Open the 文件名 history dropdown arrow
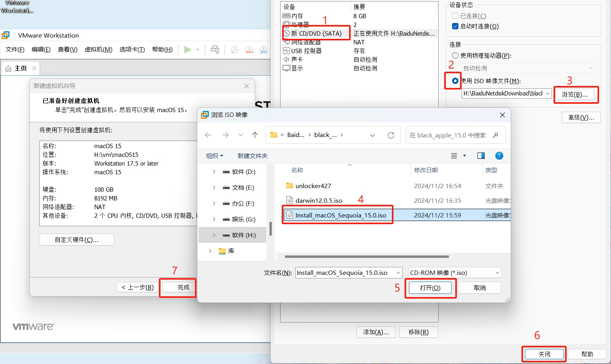 pos(398,273)
